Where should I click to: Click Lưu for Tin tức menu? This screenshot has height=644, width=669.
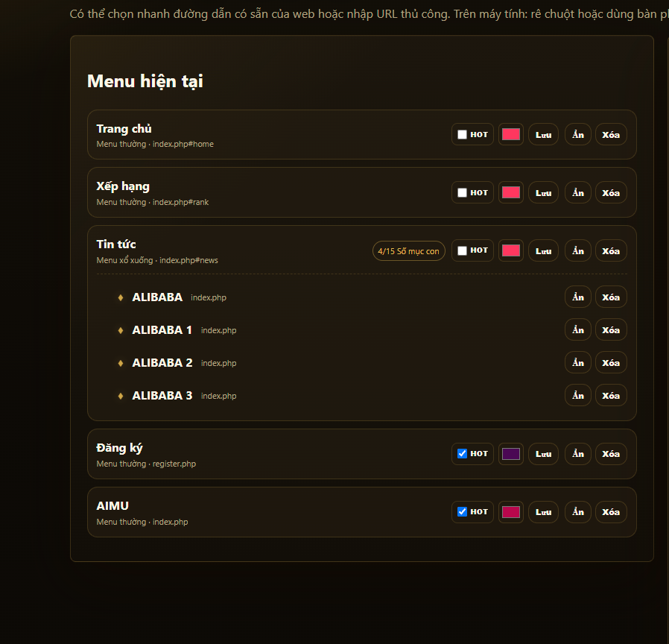[543, 250]
